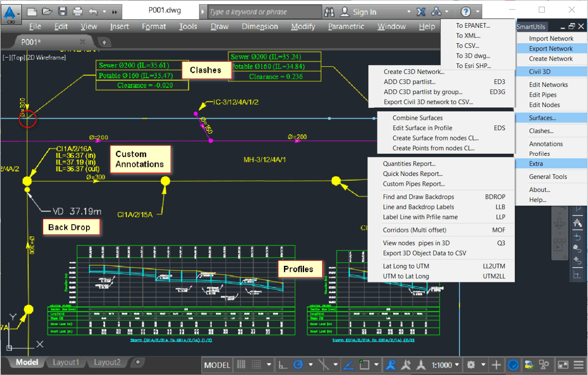
Task: Click the Customization hamburger icon in status bar
Action: coord(579,365)
